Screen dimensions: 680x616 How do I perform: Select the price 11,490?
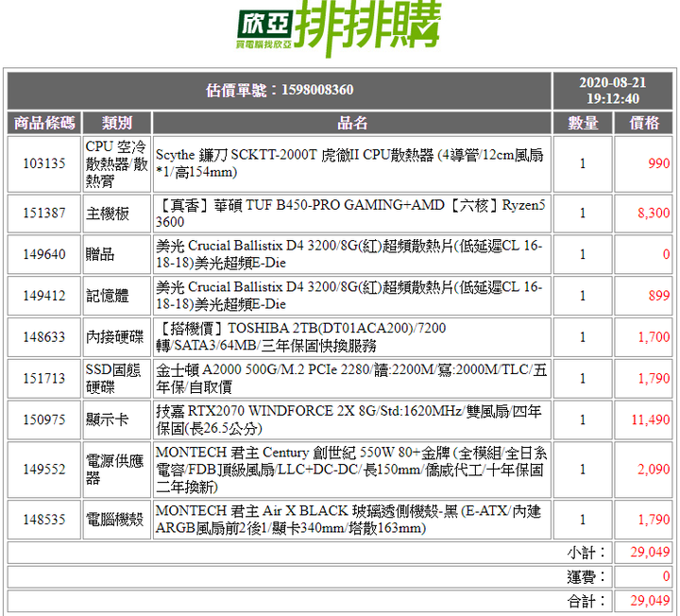point(643,419)
